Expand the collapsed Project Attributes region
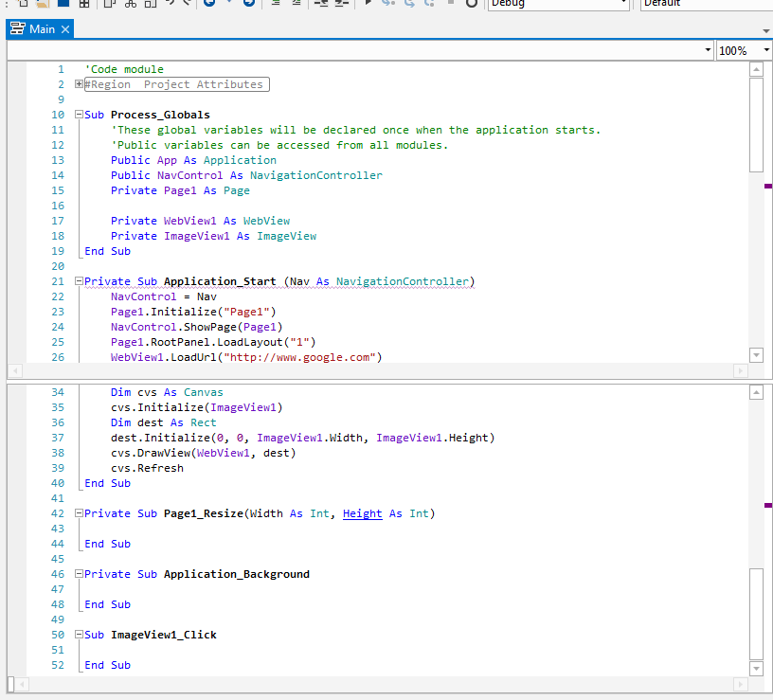The image size is (773, 700). (x=79, y=84)
